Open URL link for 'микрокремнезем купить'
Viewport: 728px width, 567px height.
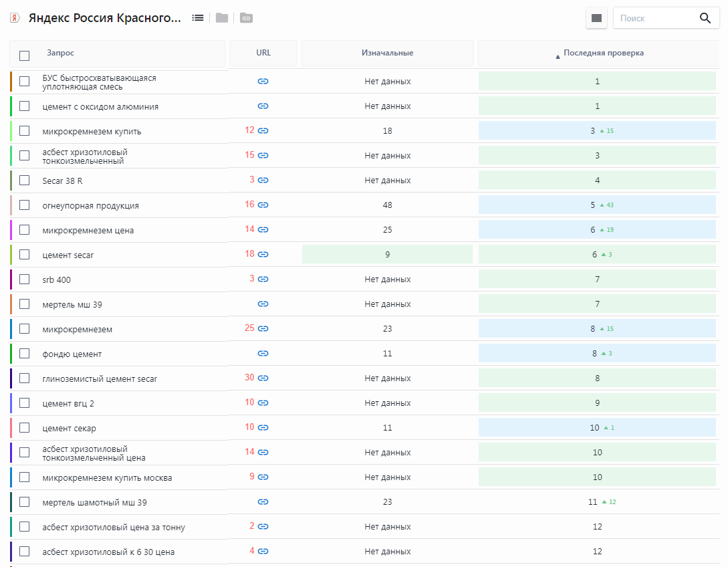(263, 131)
